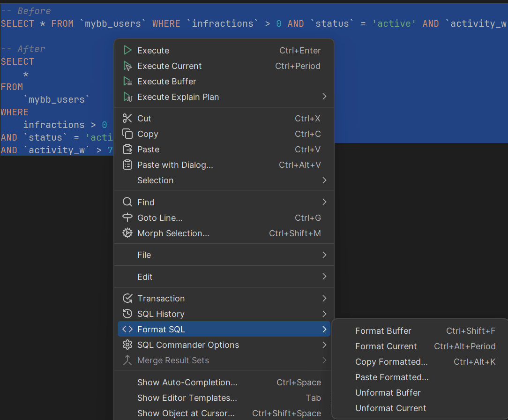Select Show Editor Templates entry

224,397
